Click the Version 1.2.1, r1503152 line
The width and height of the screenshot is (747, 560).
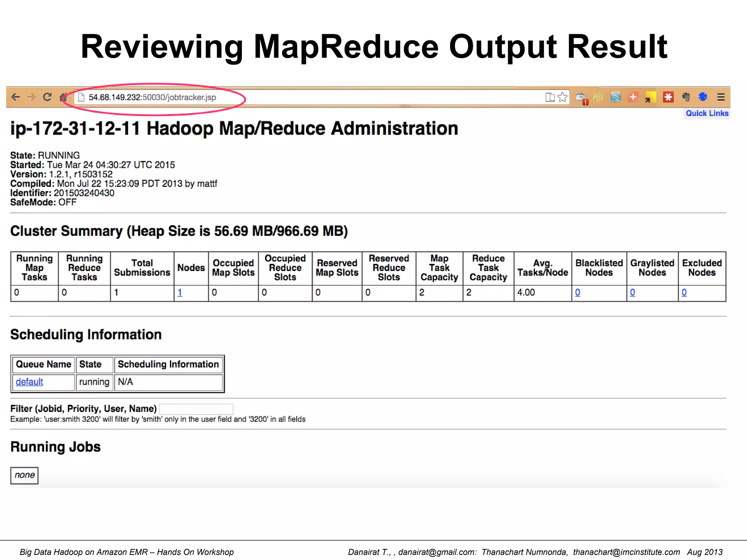click(x=61, y=174)
